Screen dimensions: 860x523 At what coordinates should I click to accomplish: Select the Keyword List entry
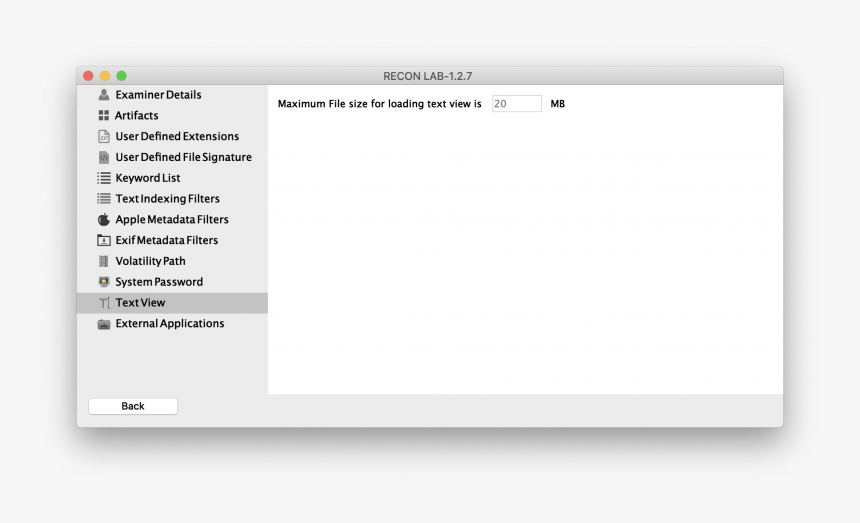(x=172, y=178)
